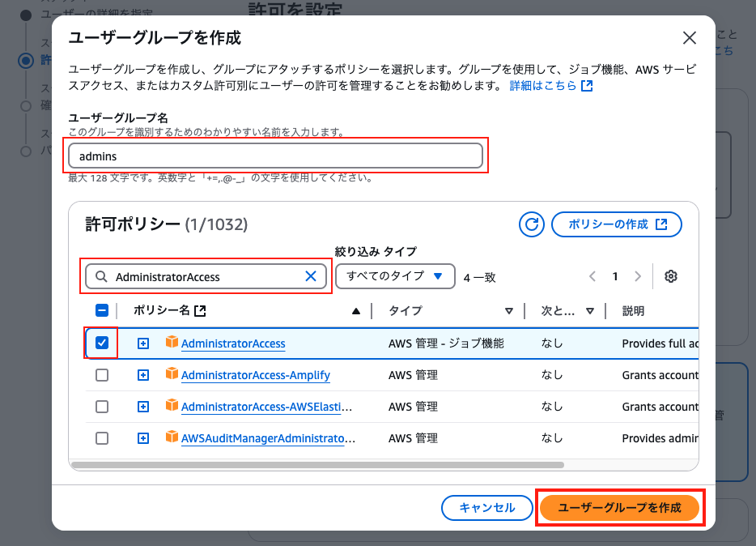Click the external link icon next to 詳細はこちら
Image resolution: width=756 pixels, height=546 pixels.
[x=587, y=86]
